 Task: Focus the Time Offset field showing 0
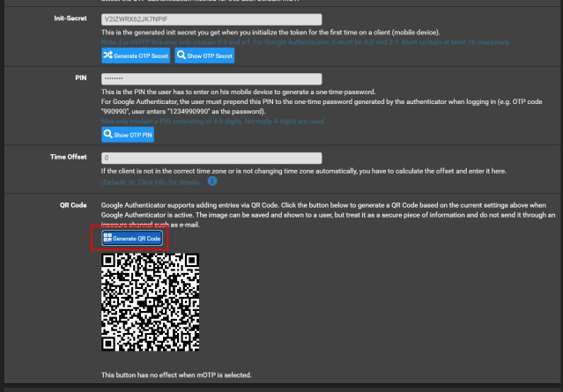pos(211,158)
